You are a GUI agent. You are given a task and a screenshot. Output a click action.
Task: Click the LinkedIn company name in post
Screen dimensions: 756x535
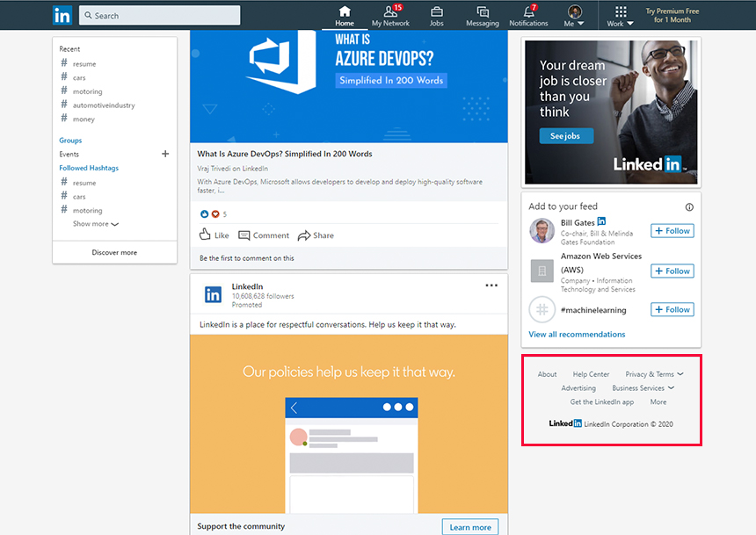247,286
